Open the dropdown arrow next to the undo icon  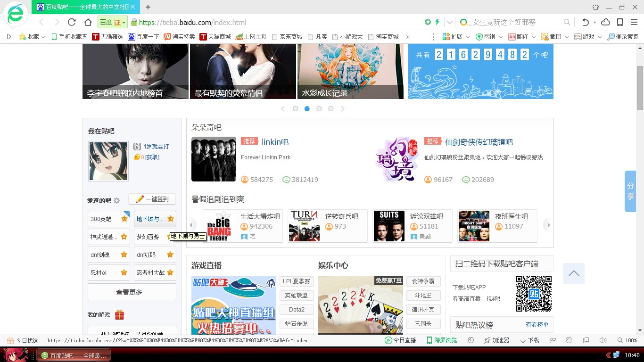click(x=594, y=22)
